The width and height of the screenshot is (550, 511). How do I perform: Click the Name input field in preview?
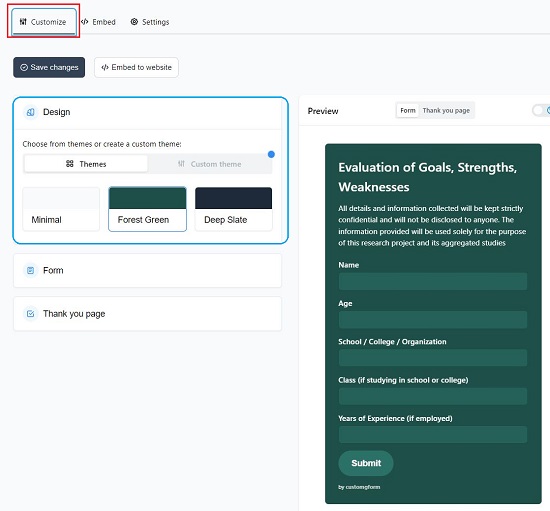pos(432,281)
